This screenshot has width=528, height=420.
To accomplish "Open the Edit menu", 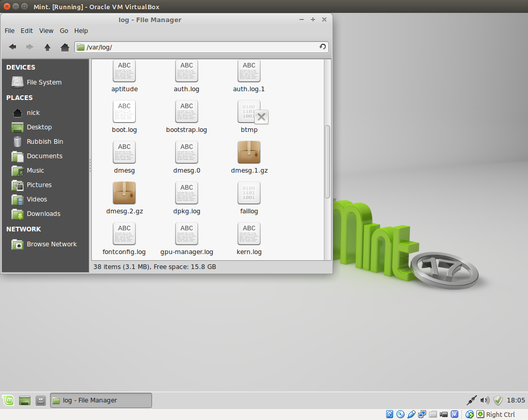I will pos(27,30).
